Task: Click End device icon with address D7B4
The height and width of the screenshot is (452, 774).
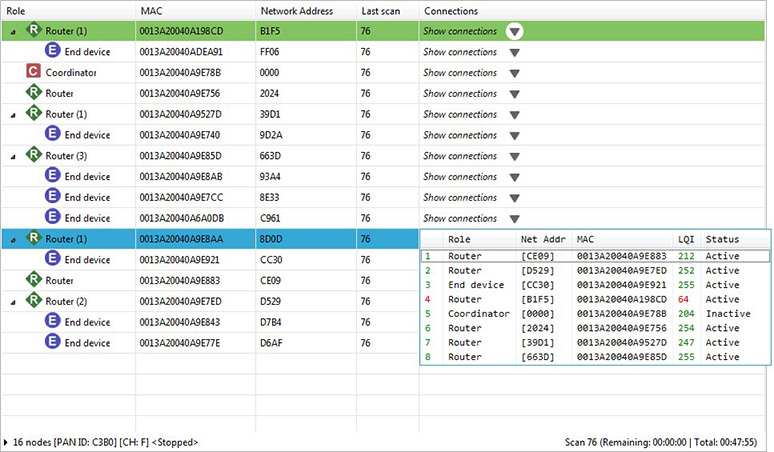Action: pos(52,321)
